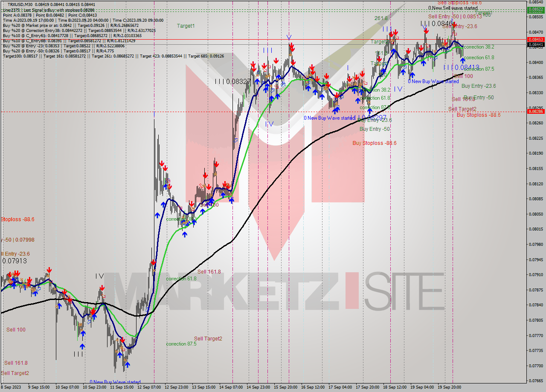The width and height of the screenshot is (546, 392).
Task: Click the 0.08470 price axis value
Action: pos(536,32)
